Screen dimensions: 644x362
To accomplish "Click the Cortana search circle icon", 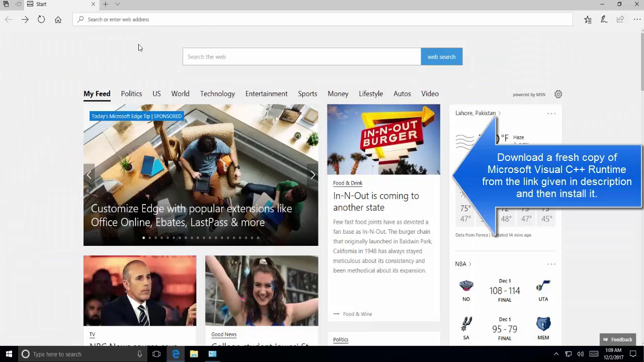I will click(x=25, y=354).
